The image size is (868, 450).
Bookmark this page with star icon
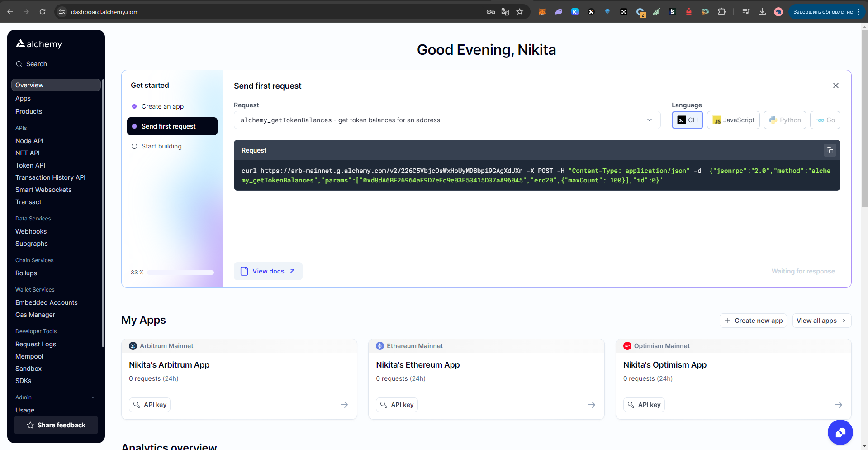(x=520, y=12)
